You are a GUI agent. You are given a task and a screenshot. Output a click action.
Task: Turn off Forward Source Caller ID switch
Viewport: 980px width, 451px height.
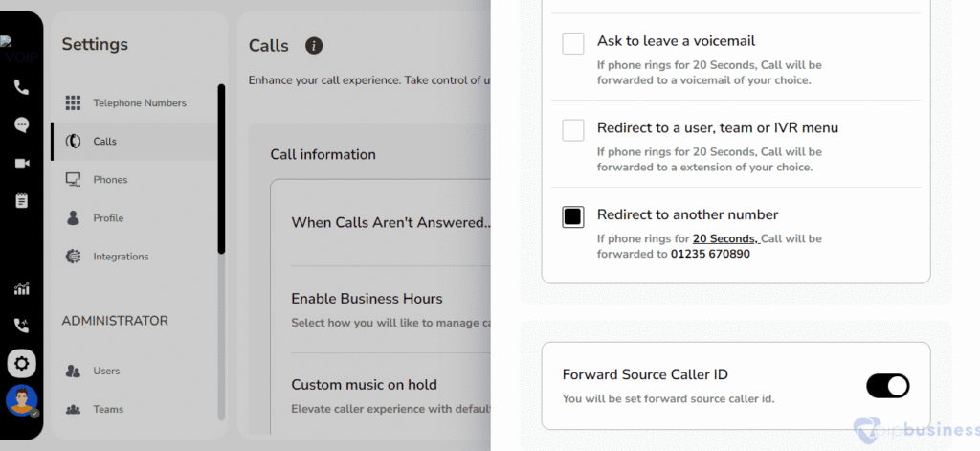[x=887, y=386]
